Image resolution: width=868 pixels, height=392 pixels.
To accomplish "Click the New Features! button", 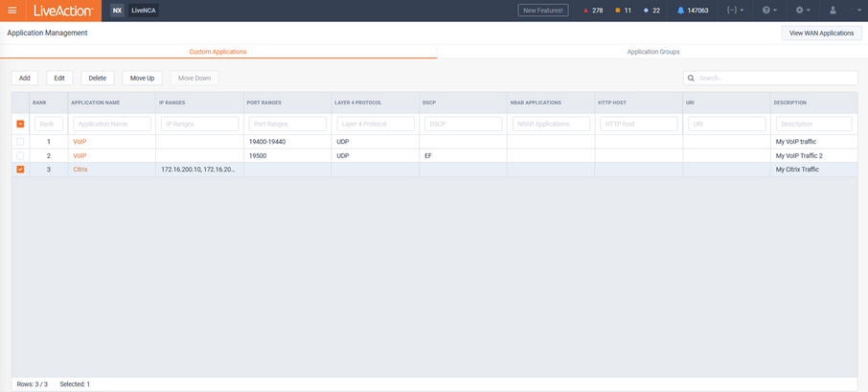I will coord(543,10).
